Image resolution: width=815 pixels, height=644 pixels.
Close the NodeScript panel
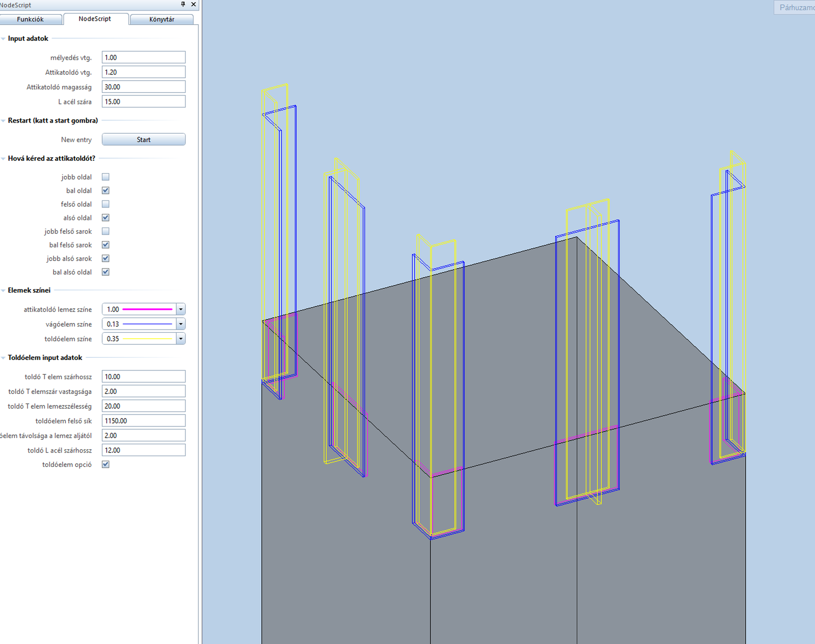[194, 4]
